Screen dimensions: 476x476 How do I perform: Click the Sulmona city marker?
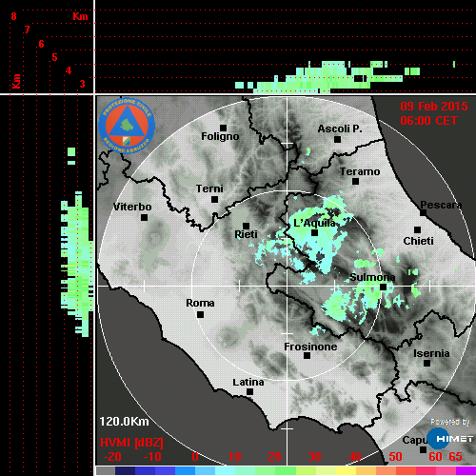pyautogui.click(x=384, y=287)
